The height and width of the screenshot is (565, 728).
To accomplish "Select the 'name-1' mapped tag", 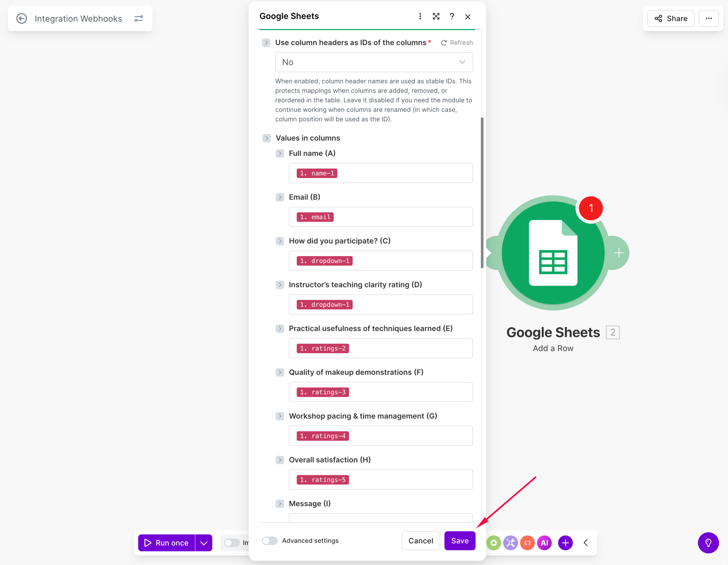I will point(317,173).
